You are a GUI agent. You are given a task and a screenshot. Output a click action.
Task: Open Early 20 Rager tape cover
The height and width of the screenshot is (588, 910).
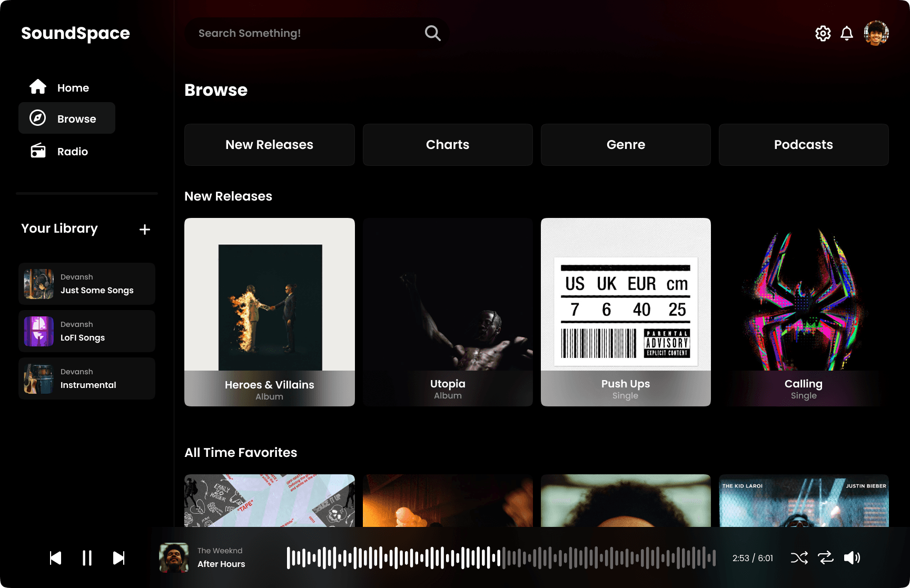pyautogui.click(x=270, y=501)
